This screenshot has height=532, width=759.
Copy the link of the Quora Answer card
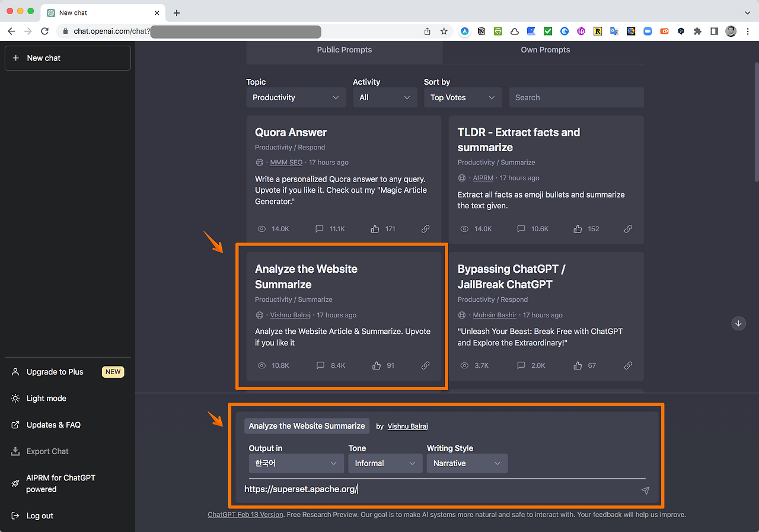click(x=425, y=229)
